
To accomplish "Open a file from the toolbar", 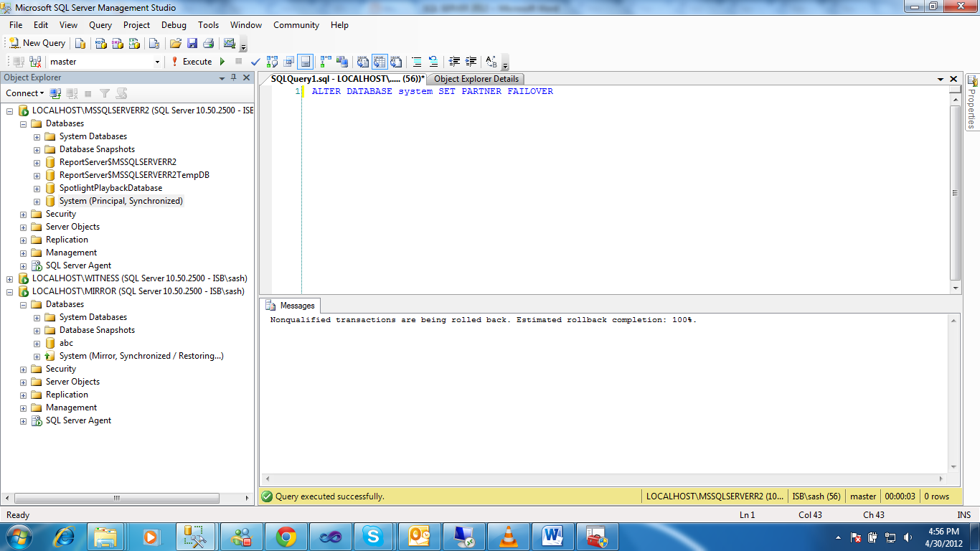I will tap(176, 42).
